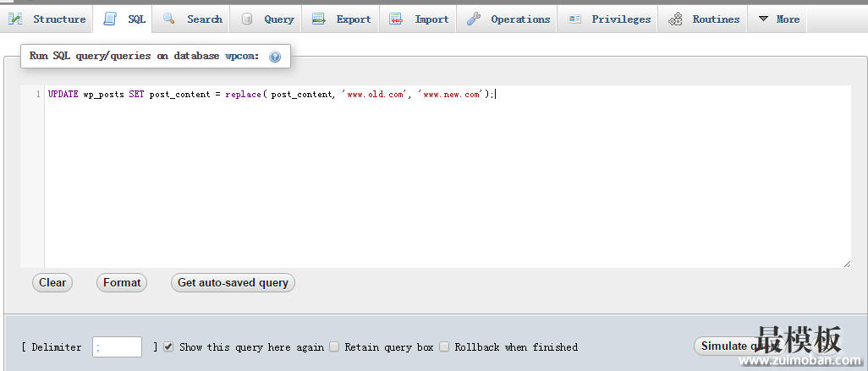868x371 pixels.
Task: Open the Structure tab
Action: point(47,19)
